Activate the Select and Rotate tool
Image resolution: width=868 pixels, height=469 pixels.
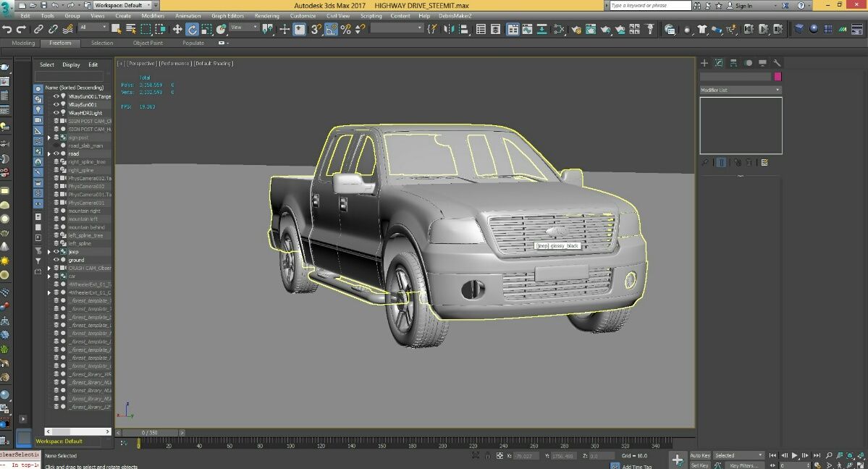point(193,29)
